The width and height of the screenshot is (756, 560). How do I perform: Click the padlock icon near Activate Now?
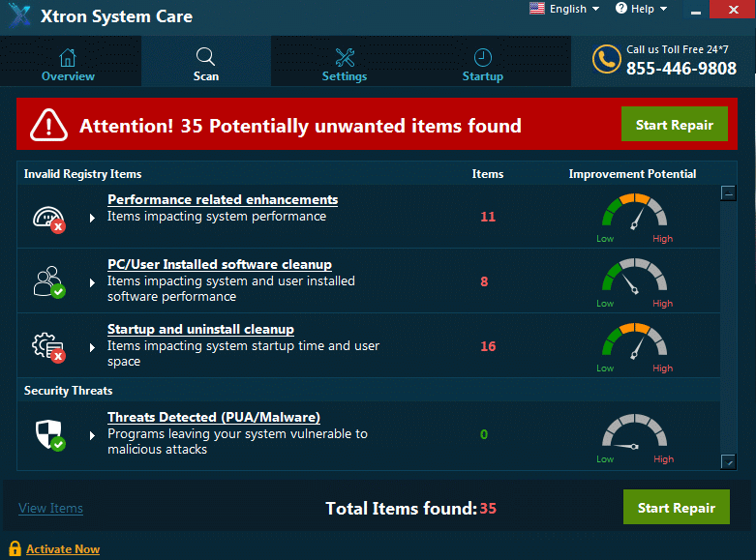[x=14, y=548]
